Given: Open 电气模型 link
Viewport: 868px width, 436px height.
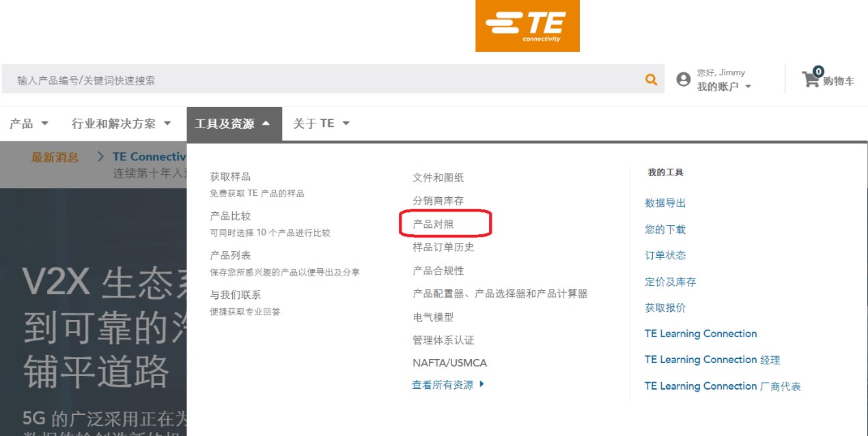Looking at the screenshot, I should point(433,317).
